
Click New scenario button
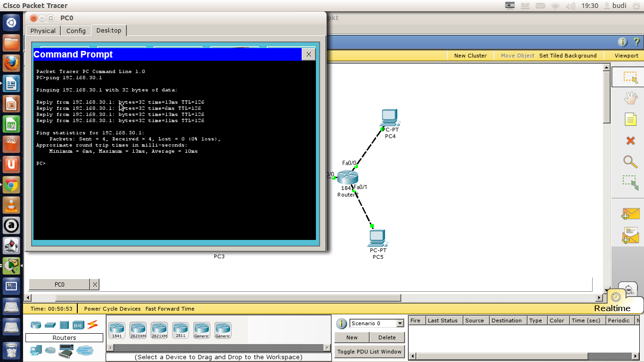tap(352, 337)
